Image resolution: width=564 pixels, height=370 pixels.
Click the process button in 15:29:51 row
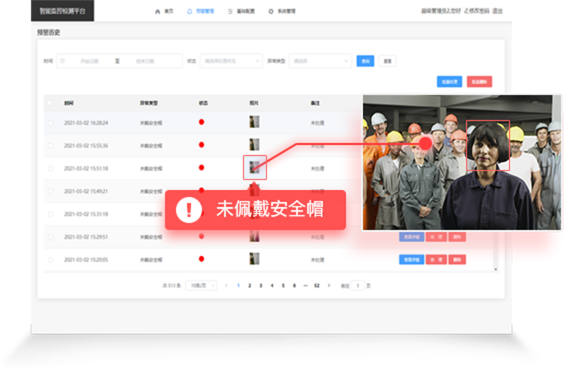point(436,237)
